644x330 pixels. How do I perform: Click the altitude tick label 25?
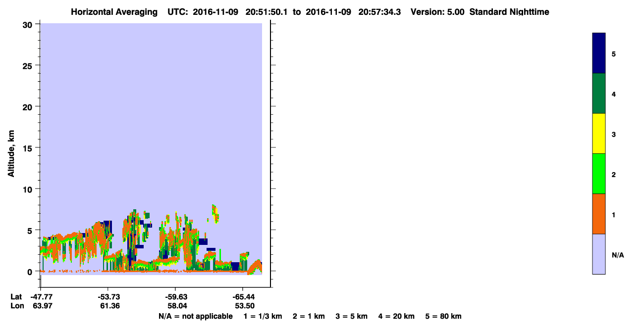pos(29,65)
